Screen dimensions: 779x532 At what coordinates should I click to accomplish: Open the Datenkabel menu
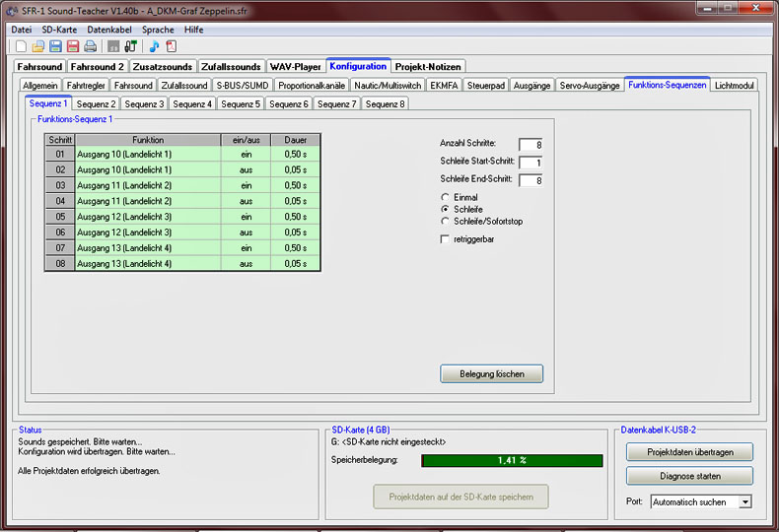pos(109,30)
